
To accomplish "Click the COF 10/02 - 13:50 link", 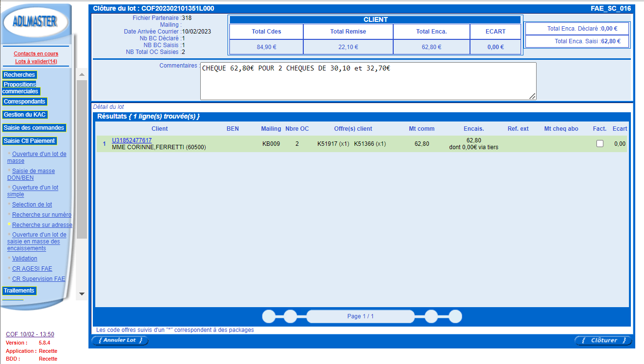I will click(30, 334).
